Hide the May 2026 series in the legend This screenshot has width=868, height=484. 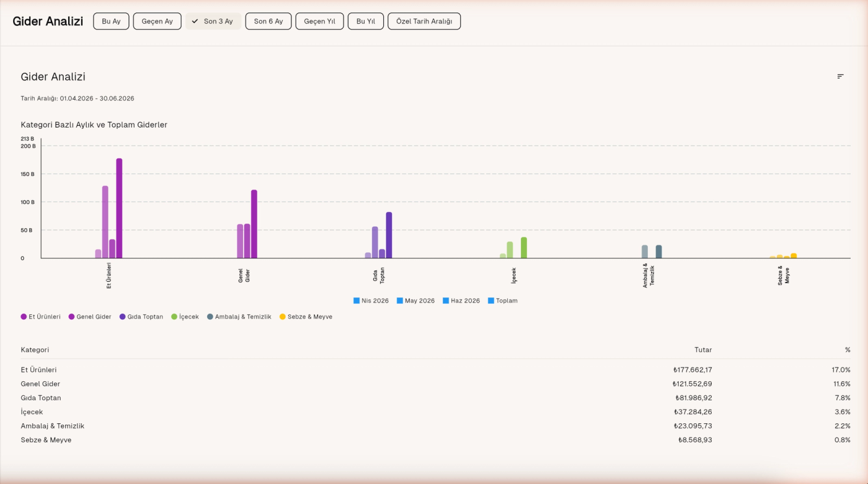point(415,301)
